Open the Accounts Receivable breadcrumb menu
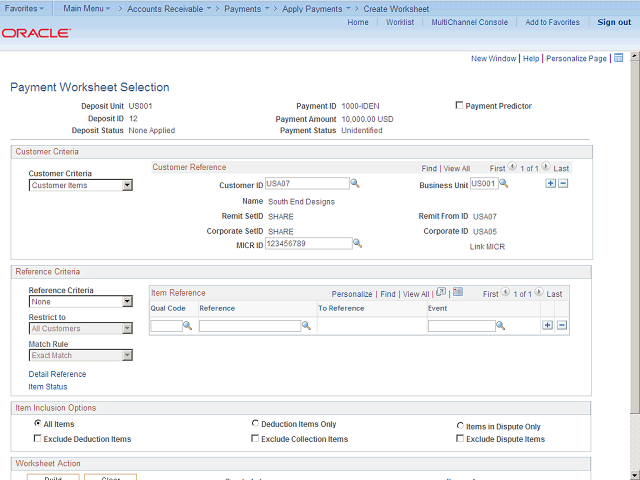This screenshot has width=640, height=480. 171,8
